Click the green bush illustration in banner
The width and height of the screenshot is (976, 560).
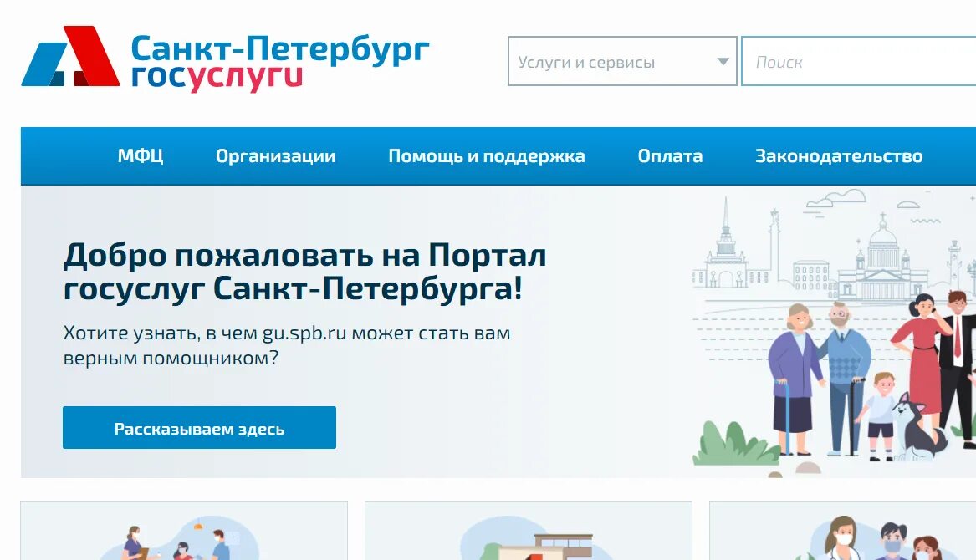tap(734, 444)
